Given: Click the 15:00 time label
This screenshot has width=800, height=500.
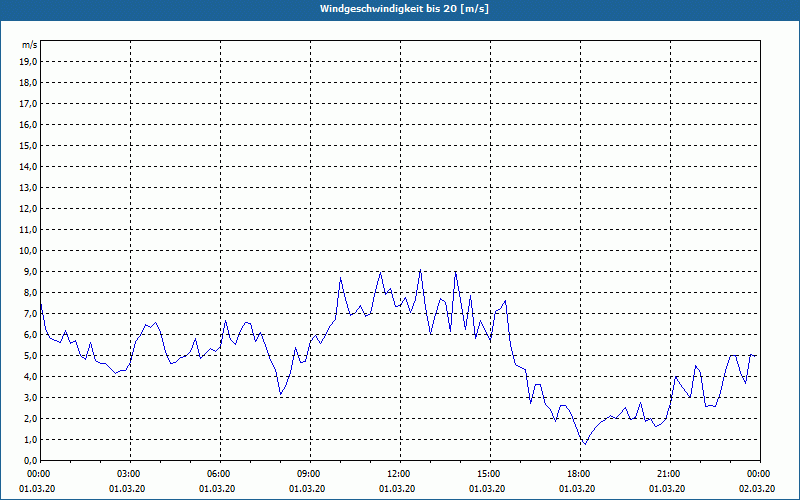Looking at the screenshot, I should pos(490,474).
